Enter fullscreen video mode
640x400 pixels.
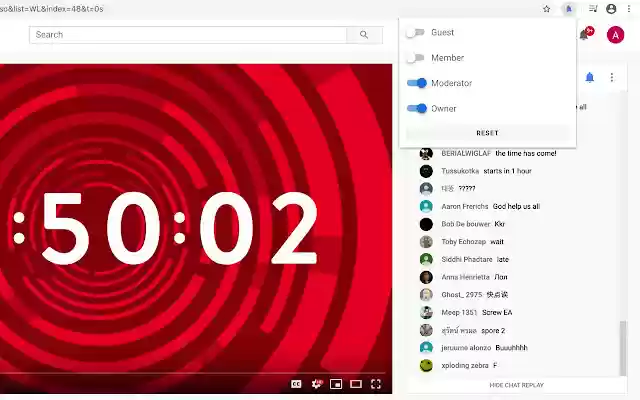pos(376,384)
